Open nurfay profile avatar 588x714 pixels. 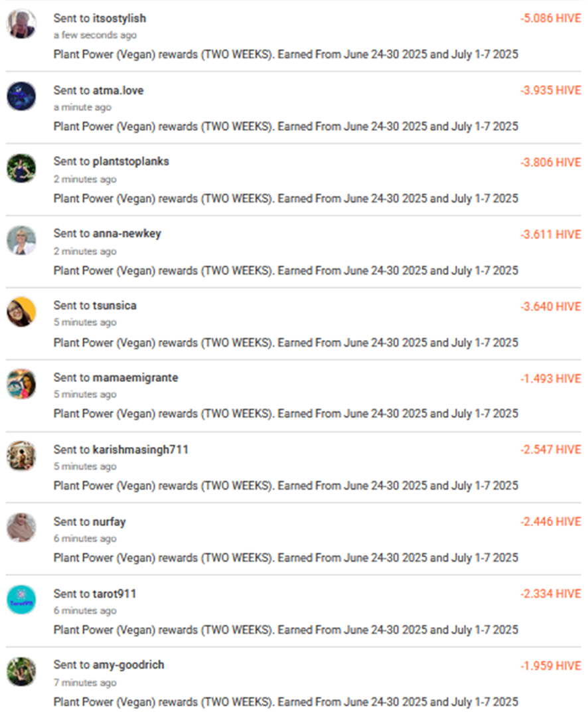[x=21, y=528]
